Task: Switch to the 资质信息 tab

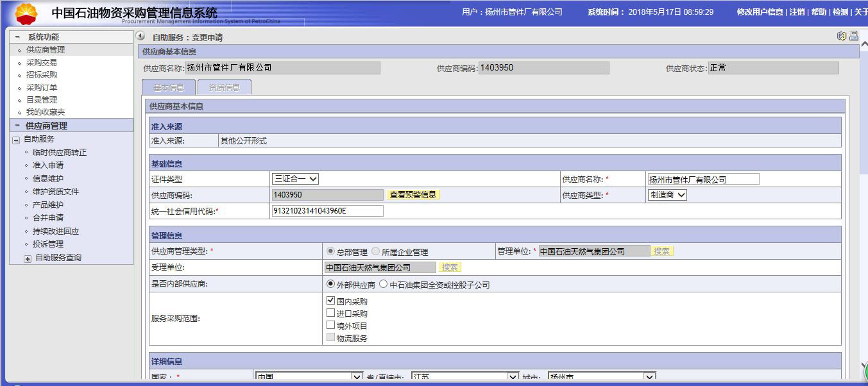Action: (225, 87)
